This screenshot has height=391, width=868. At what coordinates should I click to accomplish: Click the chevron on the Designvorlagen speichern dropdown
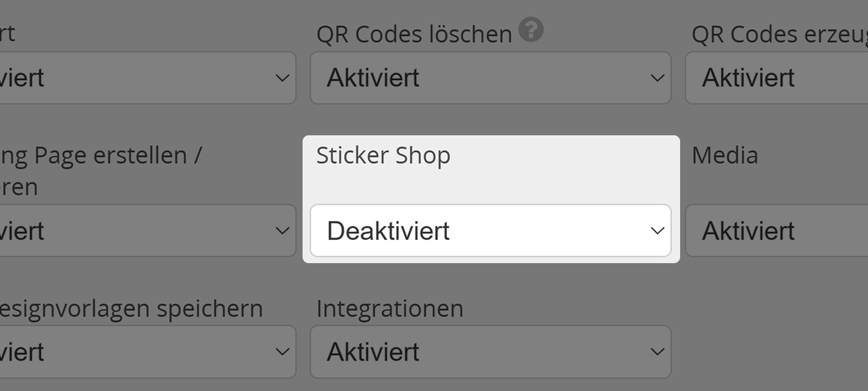pos(282,351)
